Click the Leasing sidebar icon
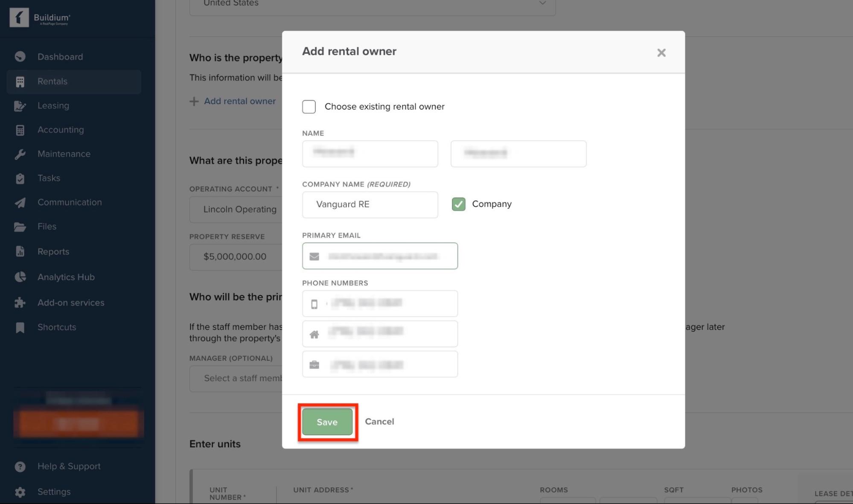 [x=20, y=106]
